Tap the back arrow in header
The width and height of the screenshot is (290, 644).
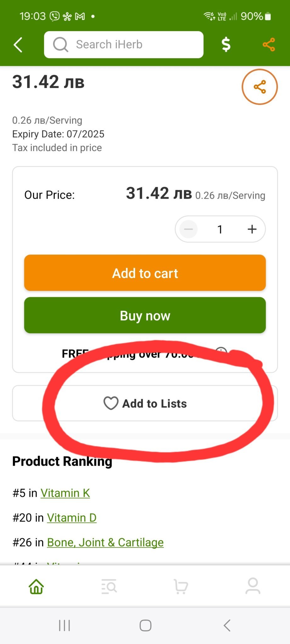tap(18, 45)
